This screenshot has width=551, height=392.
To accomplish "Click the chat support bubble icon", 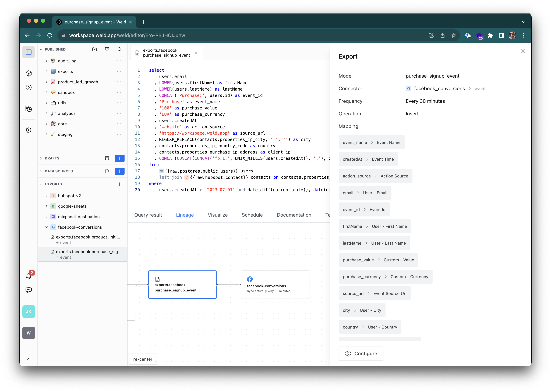I will [29, 290].
